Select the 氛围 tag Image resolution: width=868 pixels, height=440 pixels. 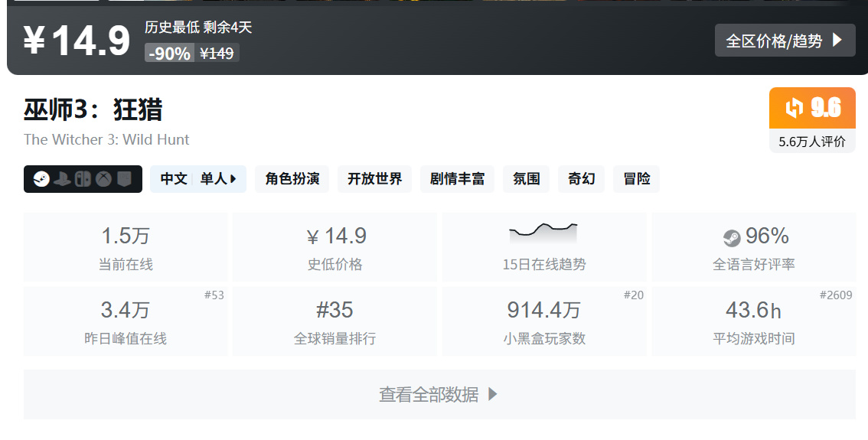click(x=526, y=179)
